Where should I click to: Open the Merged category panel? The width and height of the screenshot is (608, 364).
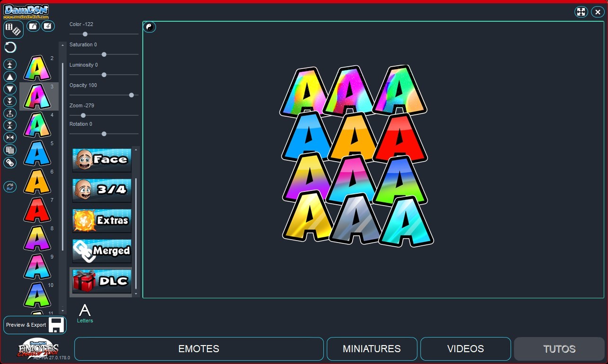point(101,251)
